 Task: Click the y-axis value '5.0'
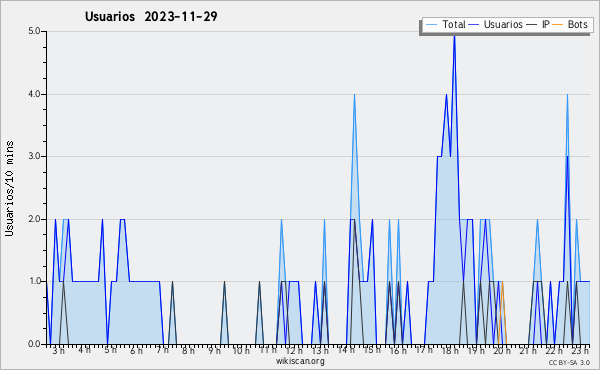click(x=34, y=31)
